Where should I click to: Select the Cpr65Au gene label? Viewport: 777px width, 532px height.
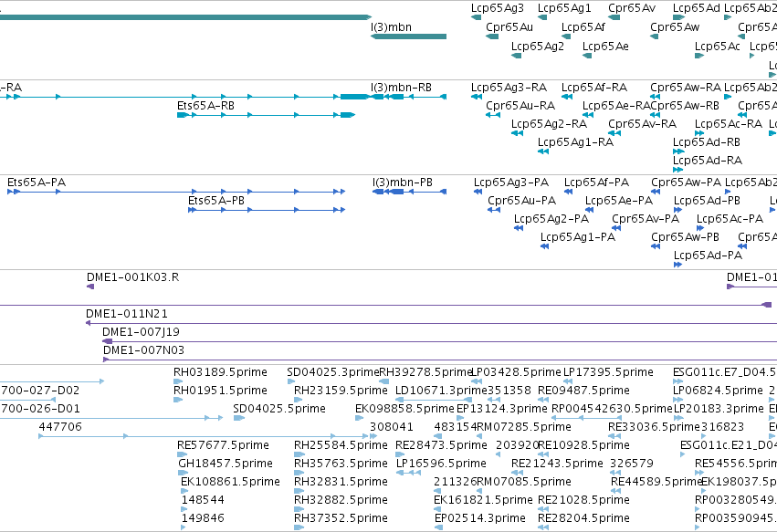pyautogui.click(x=509, y=27)
